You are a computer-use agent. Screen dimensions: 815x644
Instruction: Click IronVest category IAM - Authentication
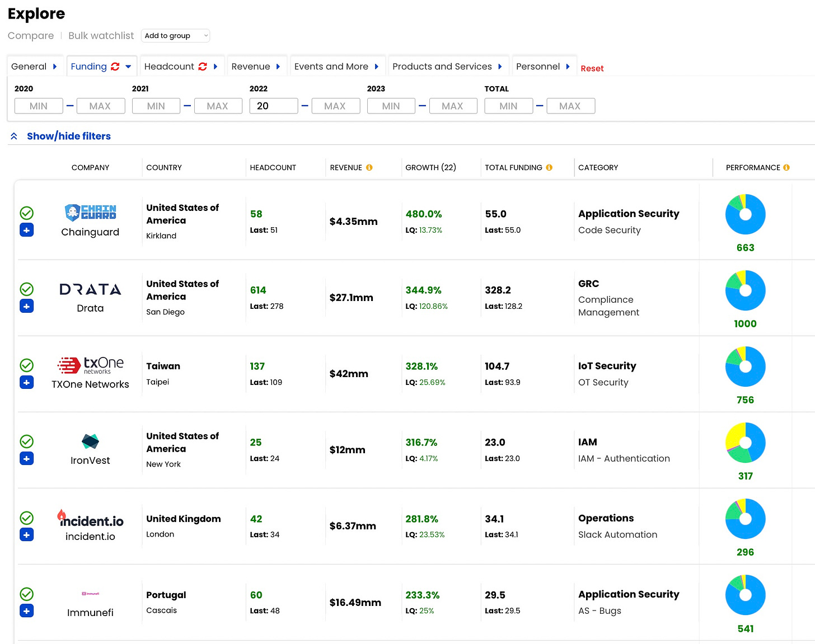[624, 458]
